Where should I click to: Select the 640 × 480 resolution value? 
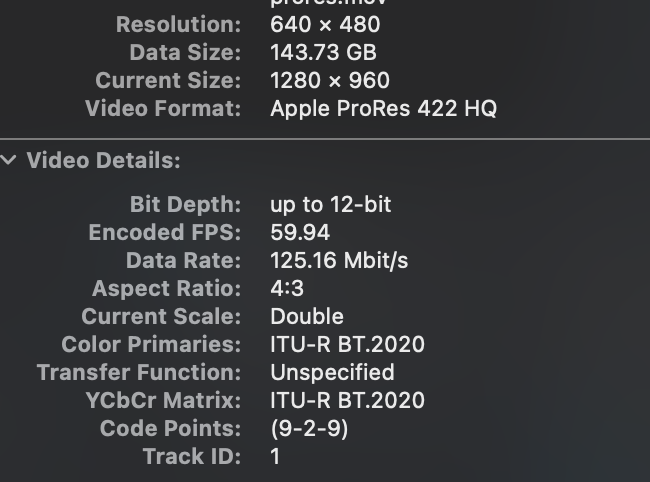pyautogui.click(x=325, y=24)
